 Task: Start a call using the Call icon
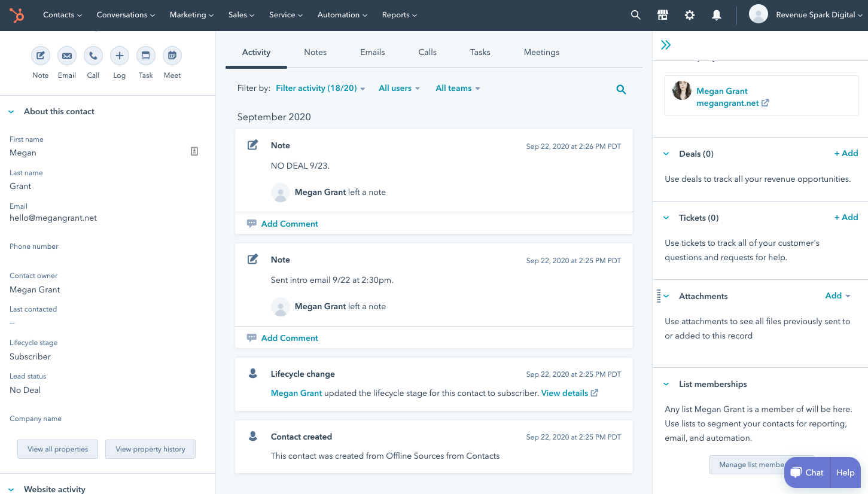93,56
